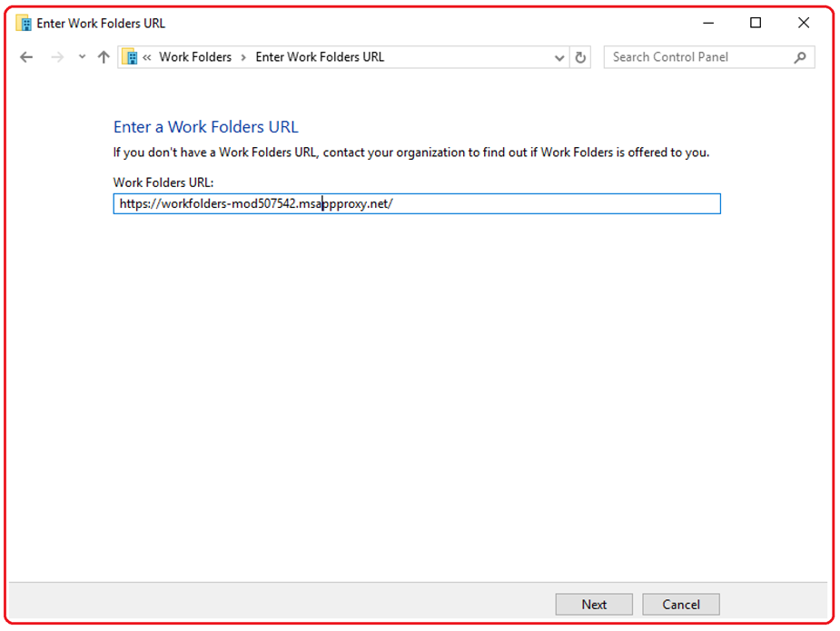Open address bar history dropdown
The width and height of the screenshot is (840, 631).
coord(559,57)
